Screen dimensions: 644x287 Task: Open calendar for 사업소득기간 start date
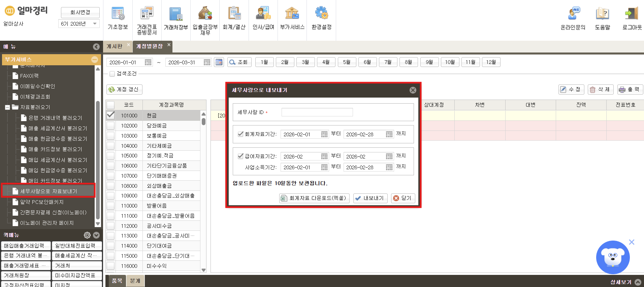324,167
